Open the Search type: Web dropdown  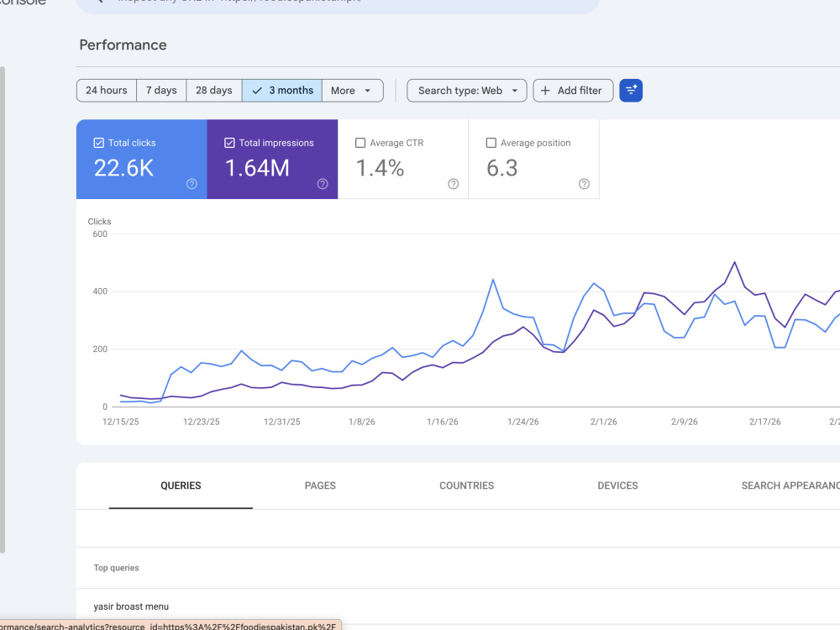coord(466,91)
